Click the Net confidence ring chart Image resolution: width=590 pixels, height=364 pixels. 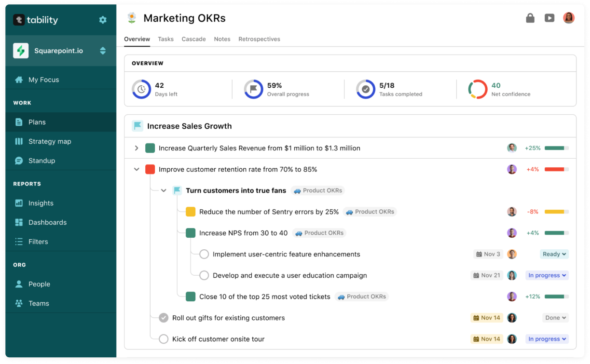pos(478,89)
